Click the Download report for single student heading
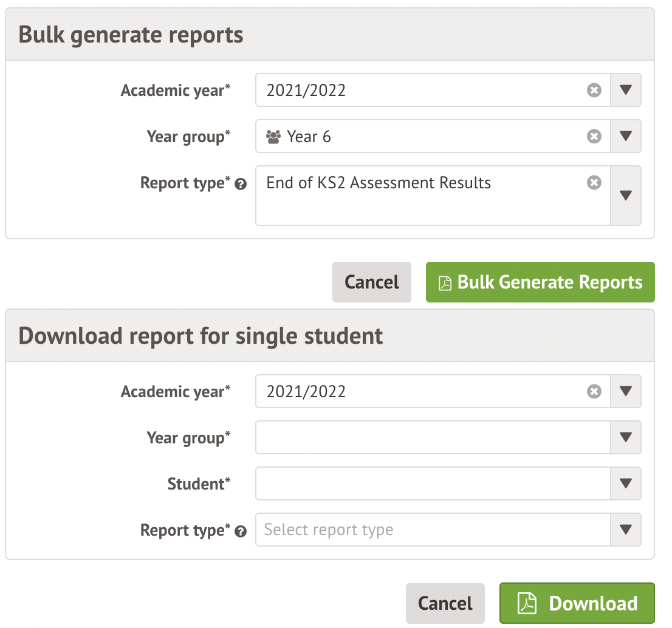 click(x=201, y=336)
